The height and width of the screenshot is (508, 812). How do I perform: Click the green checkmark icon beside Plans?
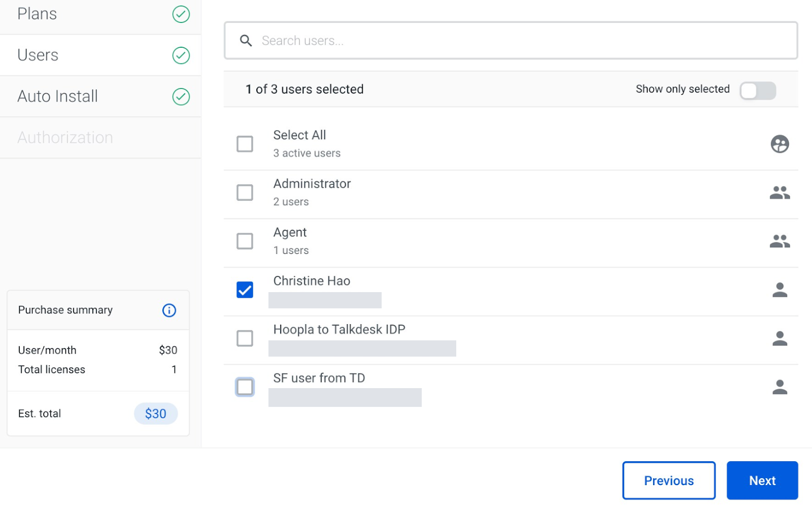pos(181,14)
